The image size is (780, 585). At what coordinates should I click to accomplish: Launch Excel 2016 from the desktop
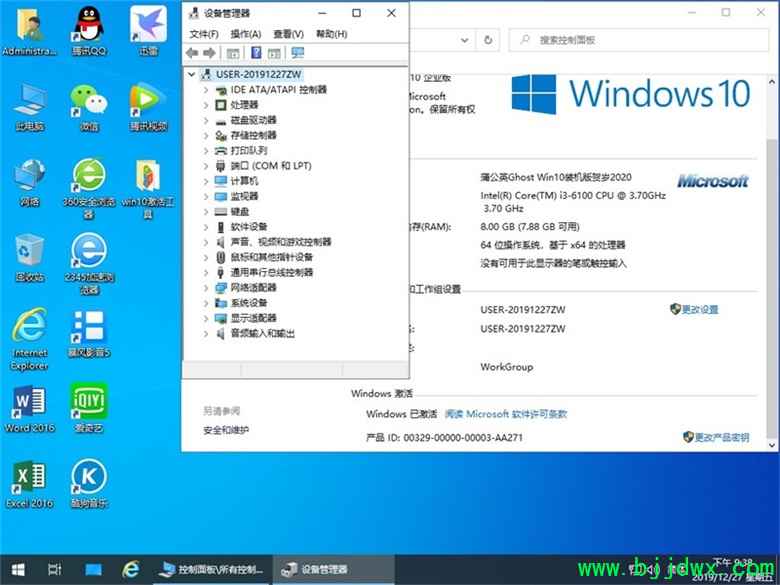28,478
